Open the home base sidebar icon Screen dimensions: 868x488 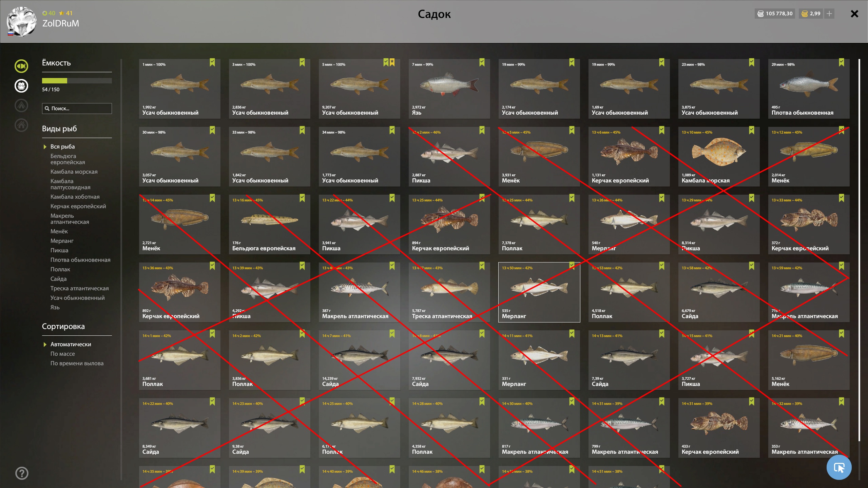21,125
